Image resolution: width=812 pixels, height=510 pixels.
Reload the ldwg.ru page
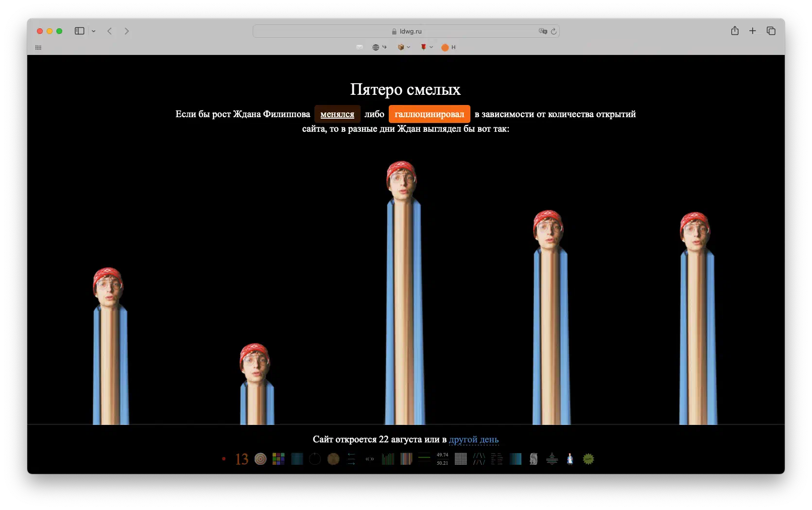pos(553,31)
